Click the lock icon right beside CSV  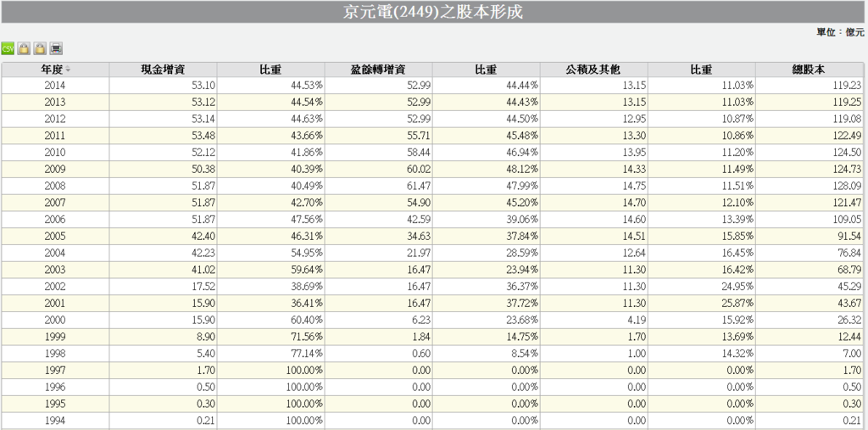23,48
